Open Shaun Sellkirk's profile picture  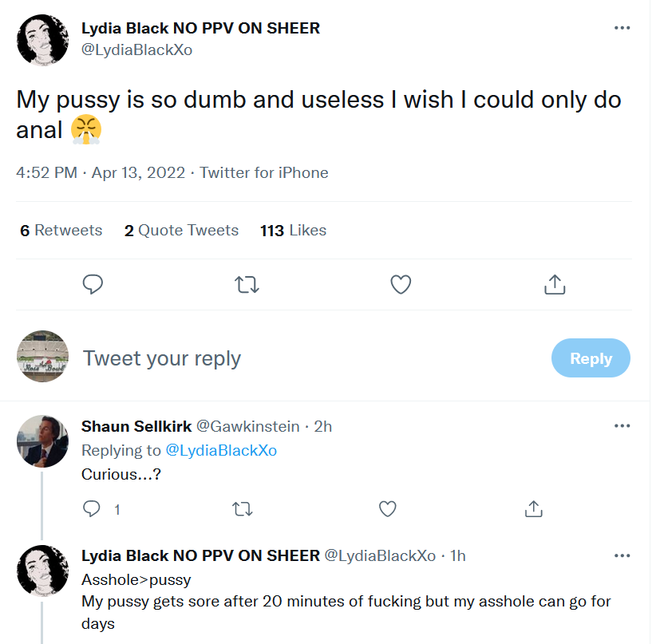pos(42,441)
